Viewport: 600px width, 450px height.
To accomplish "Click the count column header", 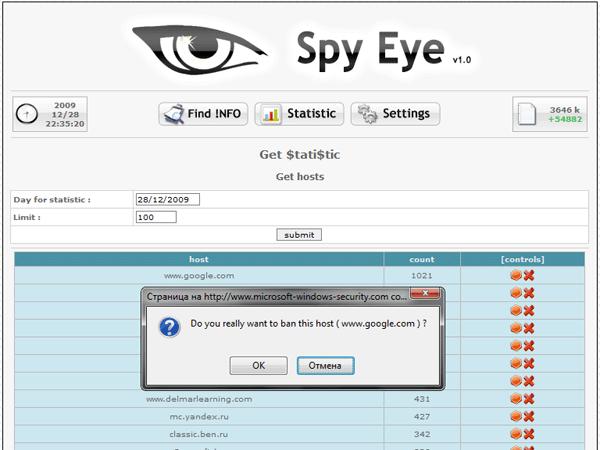I will coord(422,259).
